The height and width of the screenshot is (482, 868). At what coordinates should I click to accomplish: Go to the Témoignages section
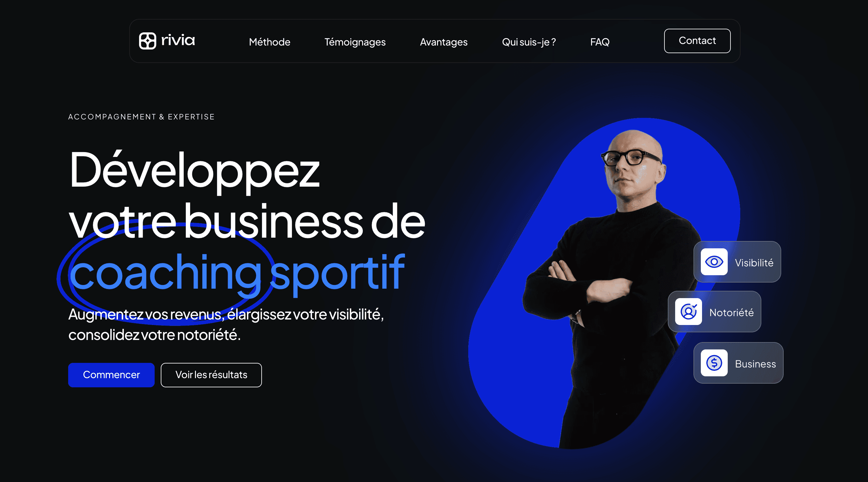coord(355,42)
